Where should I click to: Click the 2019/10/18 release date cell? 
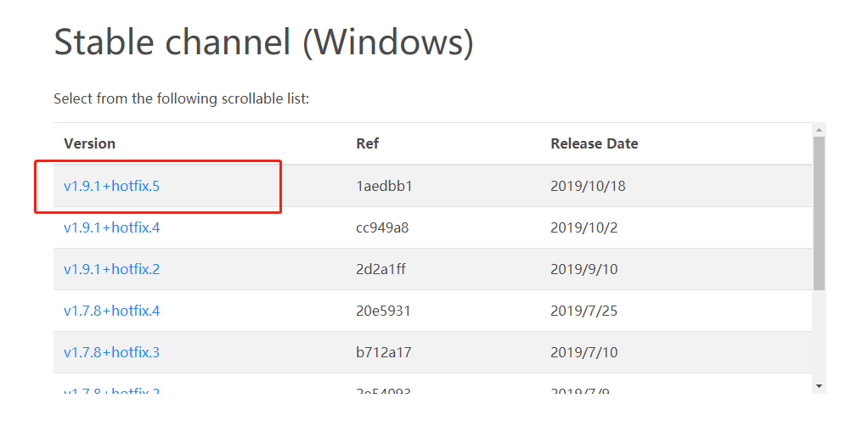[588, 186]
